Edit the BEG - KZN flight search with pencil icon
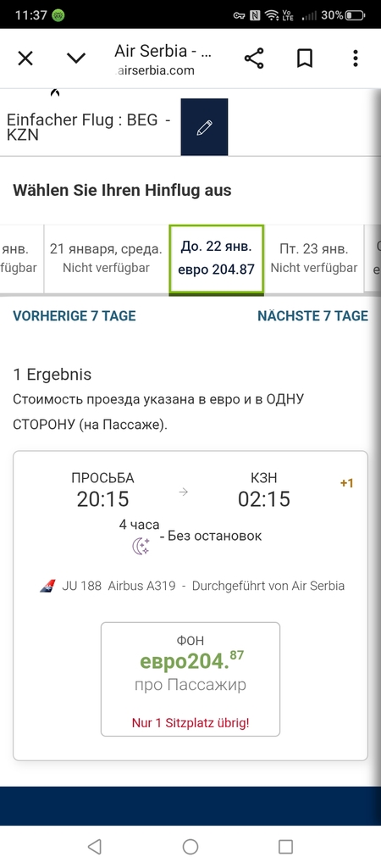 pos(204,127)
